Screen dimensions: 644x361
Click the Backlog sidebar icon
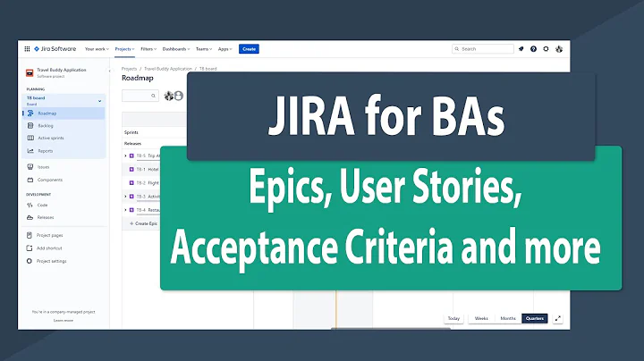[x=30, y=125]
